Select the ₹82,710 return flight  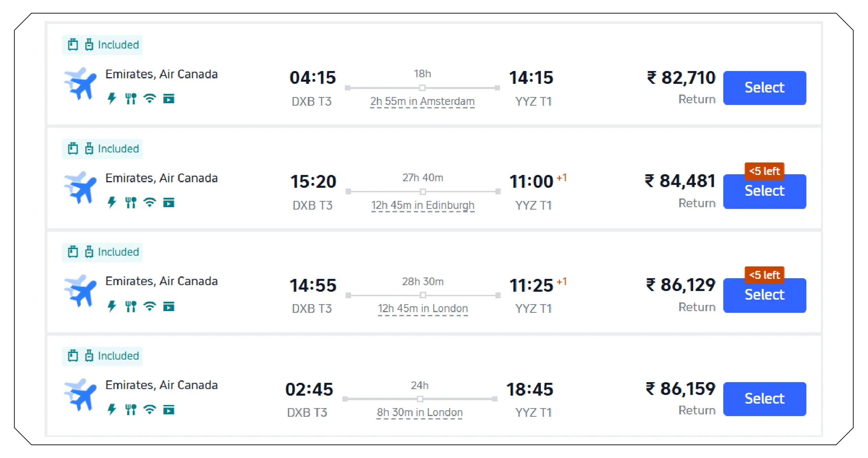764,88
